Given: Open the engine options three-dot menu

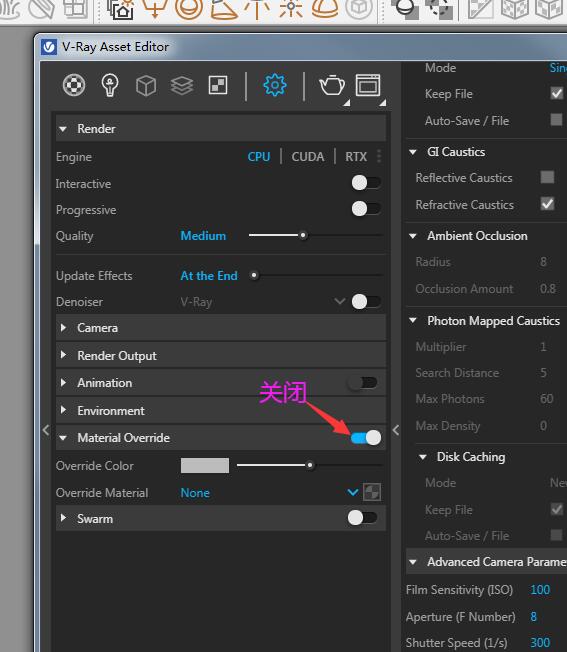Looking at the screenshot, I should click(x=379, y=156).
